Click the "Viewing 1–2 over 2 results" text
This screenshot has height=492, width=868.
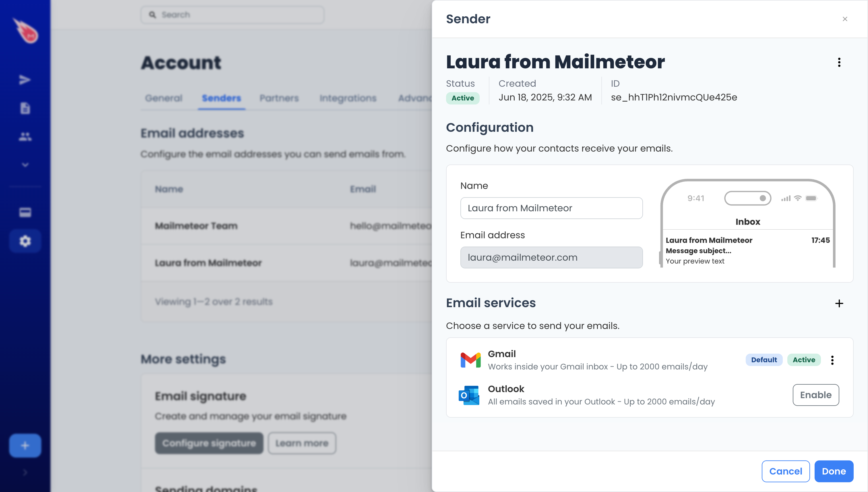coord(214,301)
